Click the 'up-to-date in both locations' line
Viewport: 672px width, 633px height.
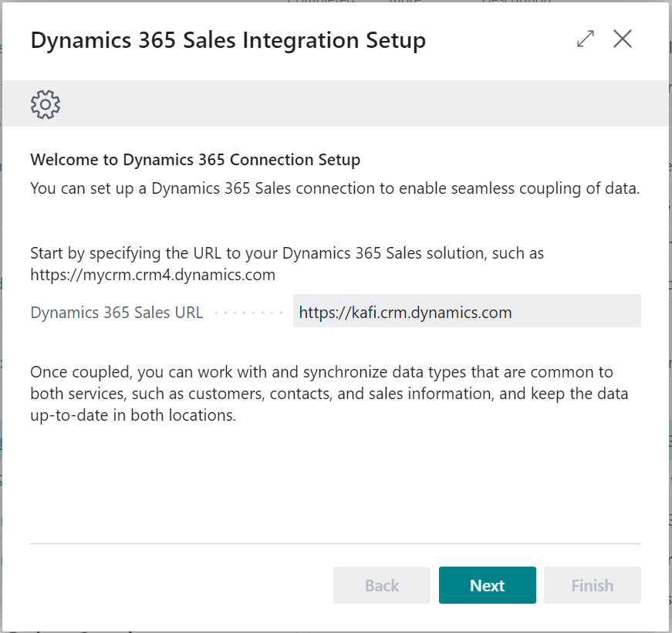point(133,415)
